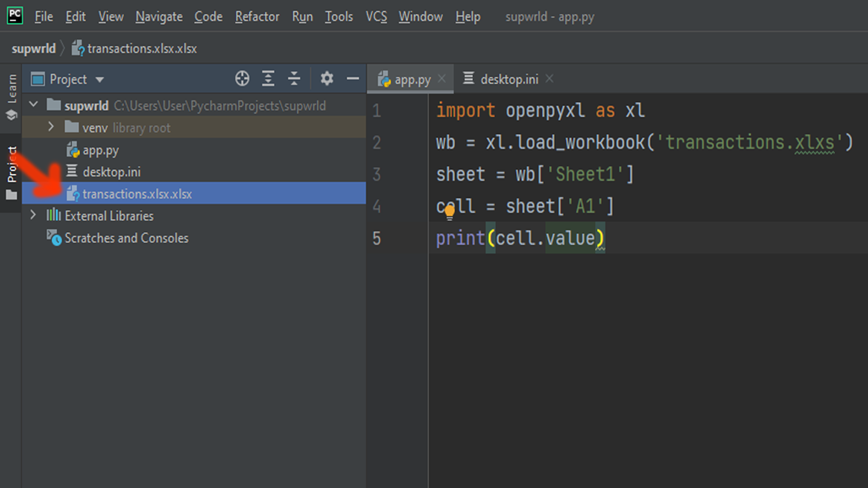Screen dimensions: 868x488
Task: Select Scratches and Consoles item
Action: click(126, 238)
